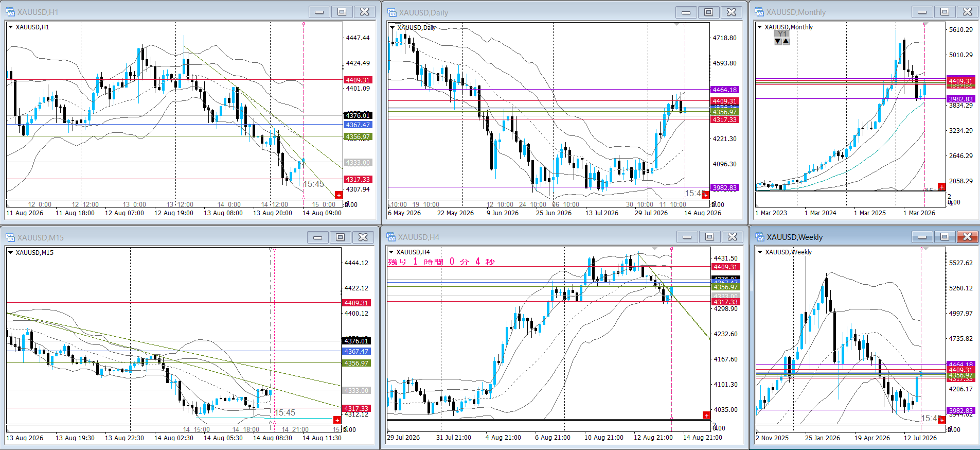Open the XAUUSD,Weekly chart label dropdown triangle
980x450 pixels.
760,252
